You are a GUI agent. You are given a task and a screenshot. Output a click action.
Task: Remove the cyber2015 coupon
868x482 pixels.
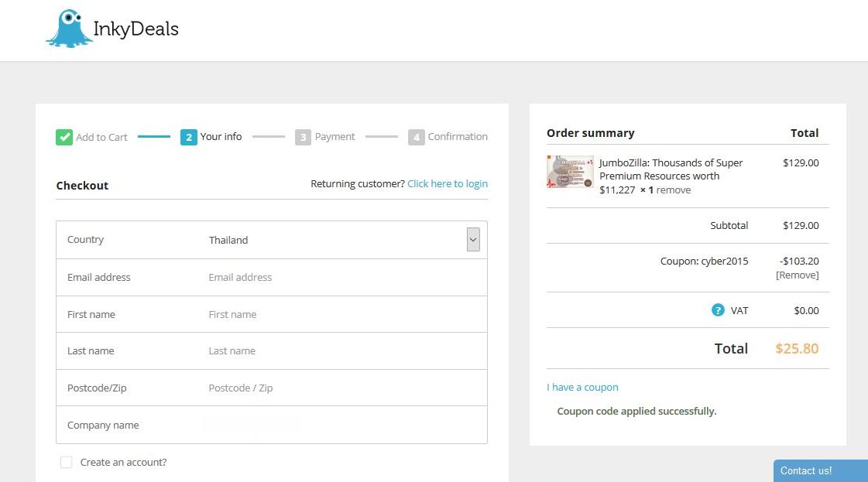pyautogui.click(x=797, y=275)
